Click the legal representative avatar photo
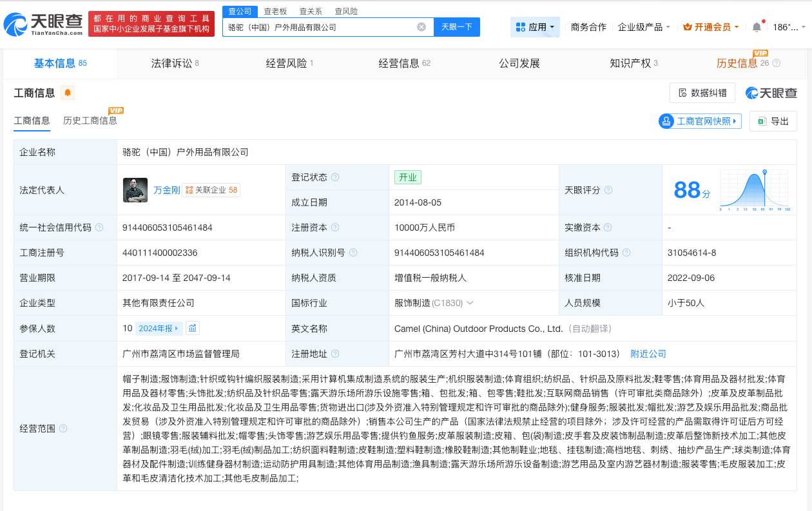This screenshot has width=812, height=511. click(x=135, y=190)
